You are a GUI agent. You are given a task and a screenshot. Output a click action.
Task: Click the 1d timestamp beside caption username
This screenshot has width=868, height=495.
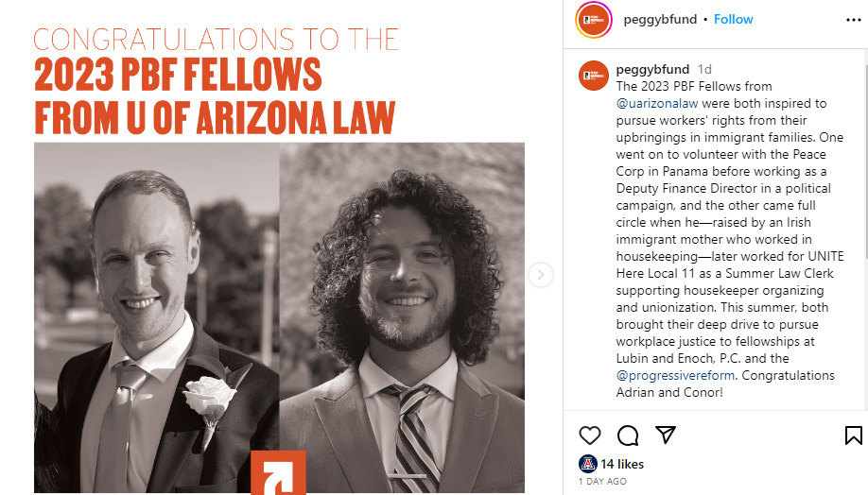coord(704,69)
